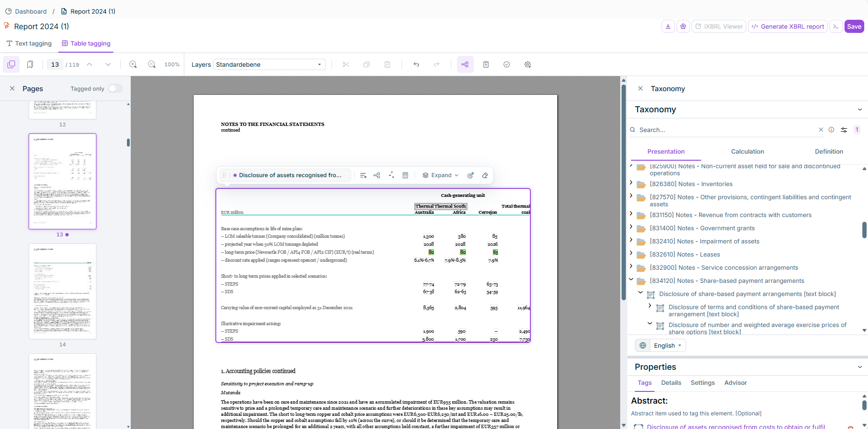Image resolution: width=868 pixels, height=429 pixels.
Task: Click the Save button
Action: point(854,26)
